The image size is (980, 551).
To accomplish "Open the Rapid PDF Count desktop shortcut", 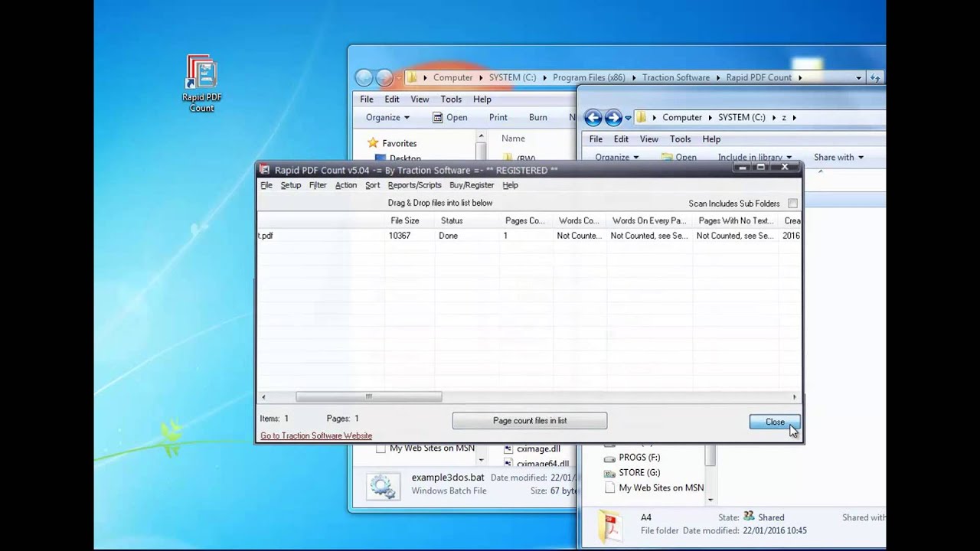I will [x=202, y=84].
